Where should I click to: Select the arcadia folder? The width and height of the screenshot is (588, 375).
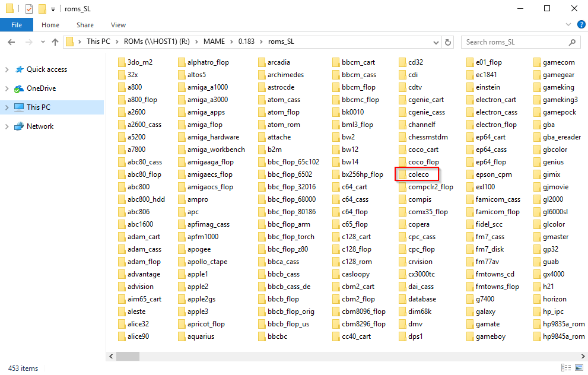coord(274,62)
